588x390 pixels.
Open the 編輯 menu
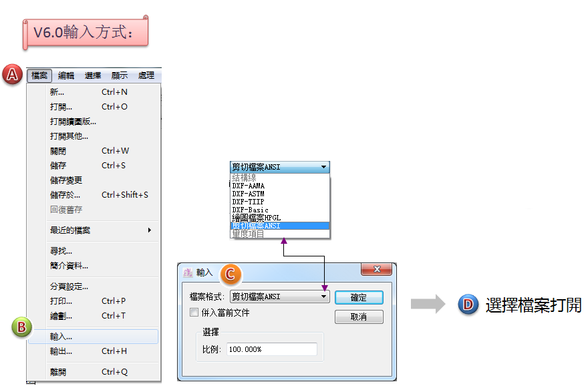66,75
